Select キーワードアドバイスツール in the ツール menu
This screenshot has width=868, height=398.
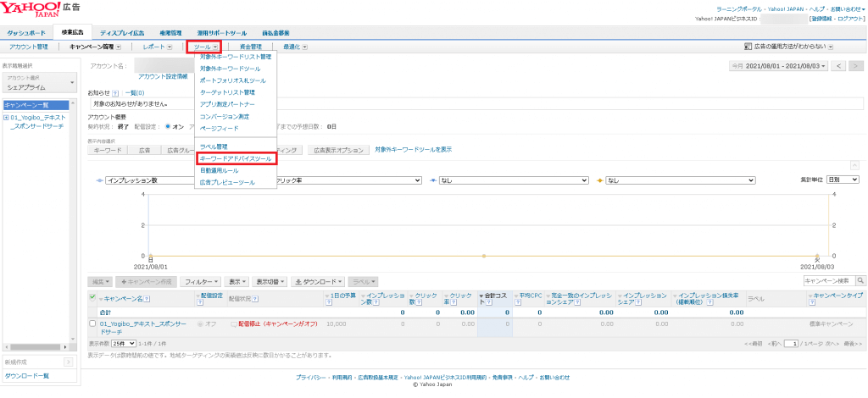pos(236,158)
